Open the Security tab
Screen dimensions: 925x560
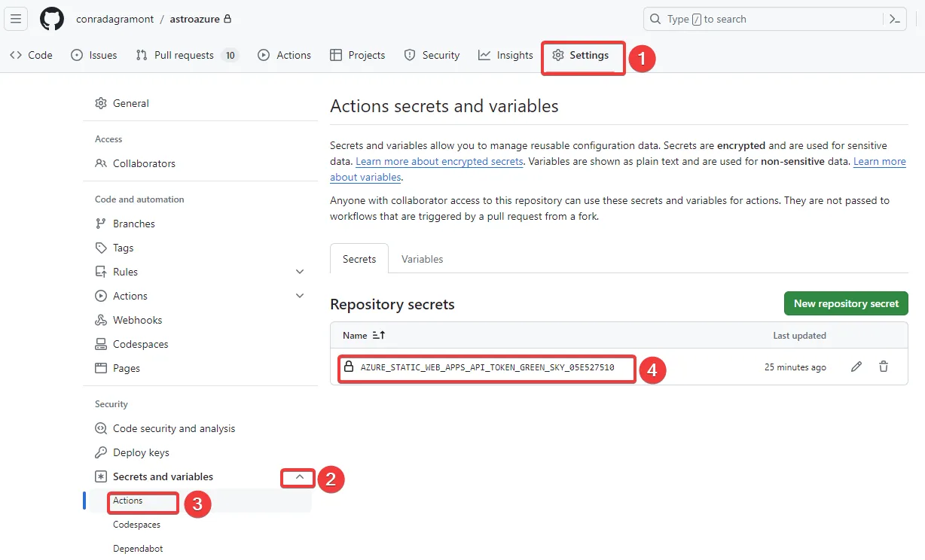click(x=432, y=55)
